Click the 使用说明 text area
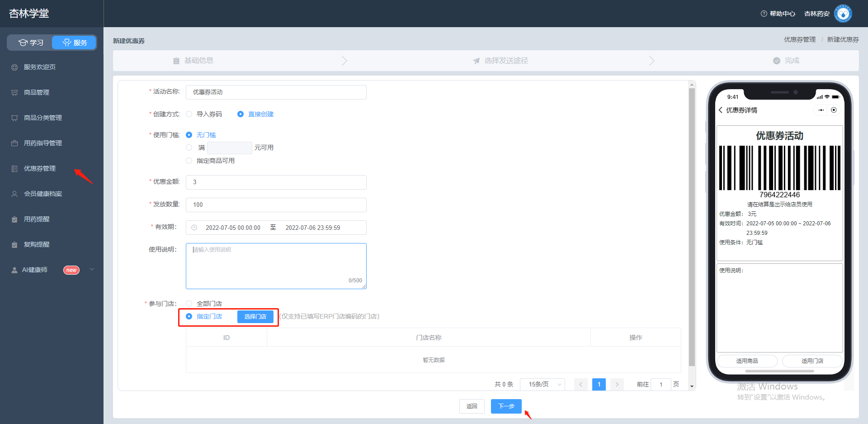868x424 pixels. [276, 266]
